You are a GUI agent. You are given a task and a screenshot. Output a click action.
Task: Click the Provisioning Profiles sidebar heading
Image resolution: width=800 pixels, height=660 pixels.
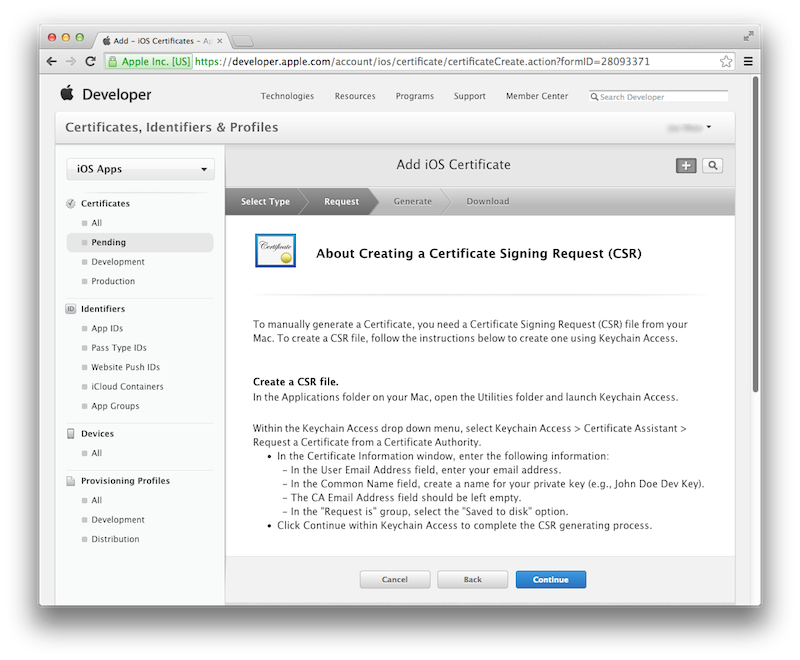[x=125, y=481]
